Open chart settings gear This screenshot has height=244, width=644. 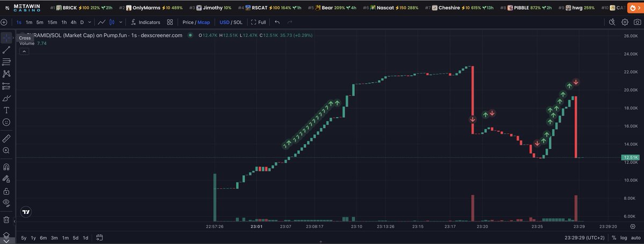[625, 22]
